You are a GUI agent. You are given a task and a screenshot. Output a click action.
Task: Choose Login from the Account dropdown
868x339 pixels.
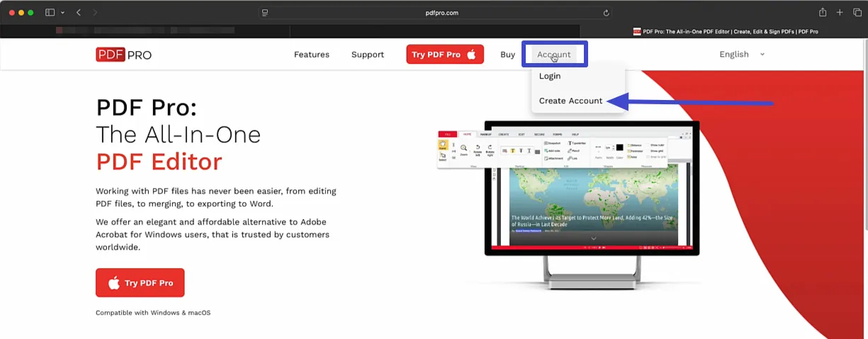pyautogui.click(x=550, y=76)
